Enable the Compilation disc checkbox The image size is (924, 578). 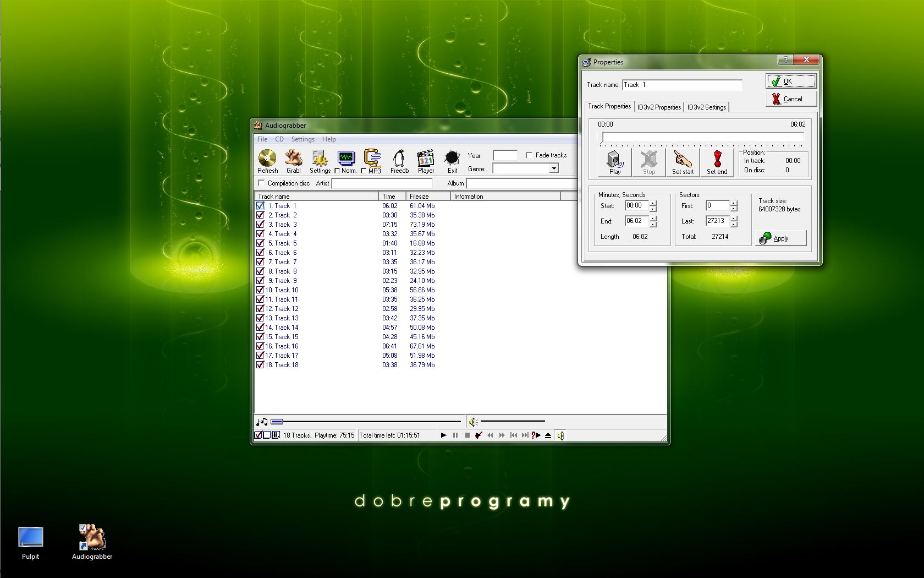click(261, 183)
